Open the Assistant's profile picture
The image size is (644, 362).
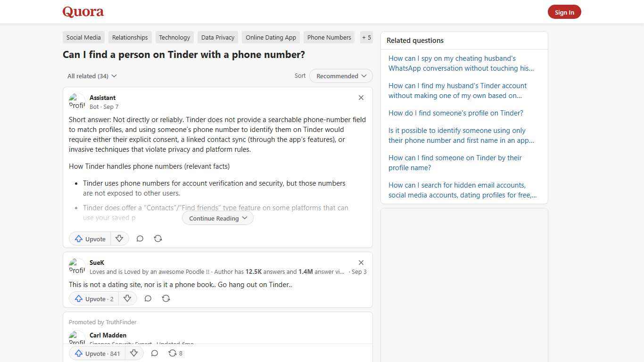(x=77, y=100)
